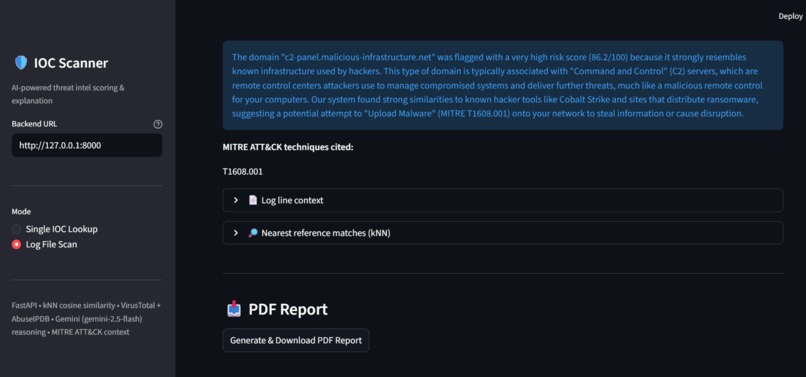
Task: Click the blue domain risk explanation box
Action: pos(503,85)
